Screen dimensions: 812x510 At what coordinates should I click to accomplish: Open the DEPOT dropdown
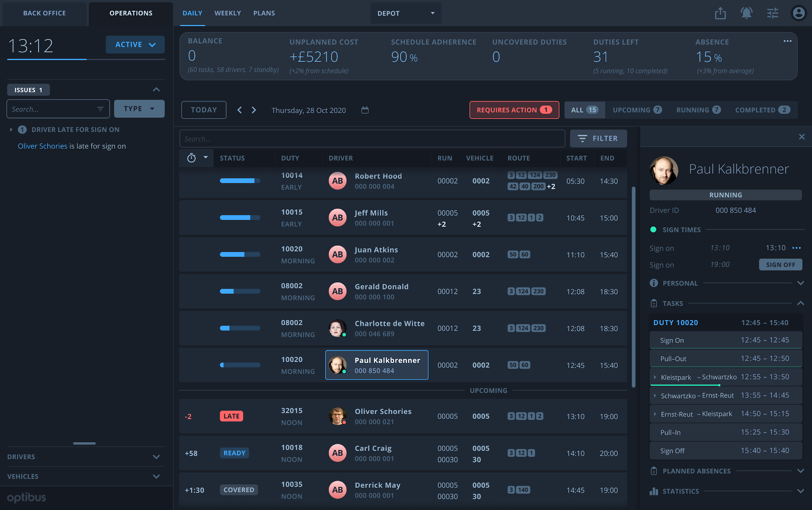(x=406, y=13)
